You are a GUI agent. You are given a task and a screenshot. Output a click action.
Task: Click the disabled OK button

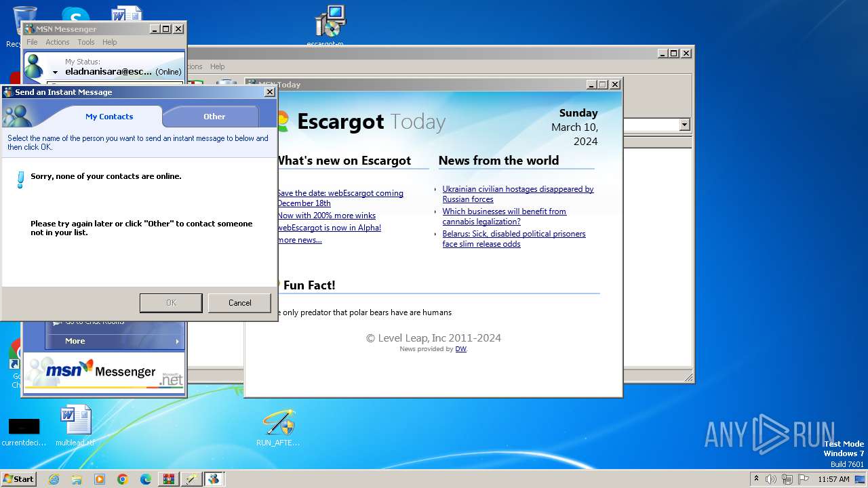coord(171,303)
